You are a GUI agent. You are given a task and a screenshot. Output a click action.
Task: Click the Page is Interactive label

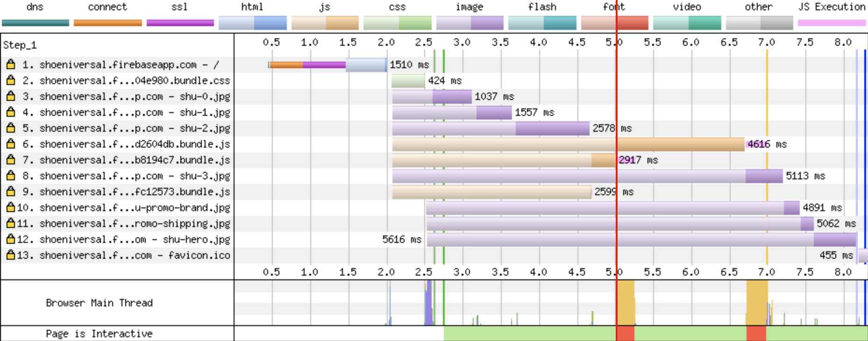pos(100,334)
